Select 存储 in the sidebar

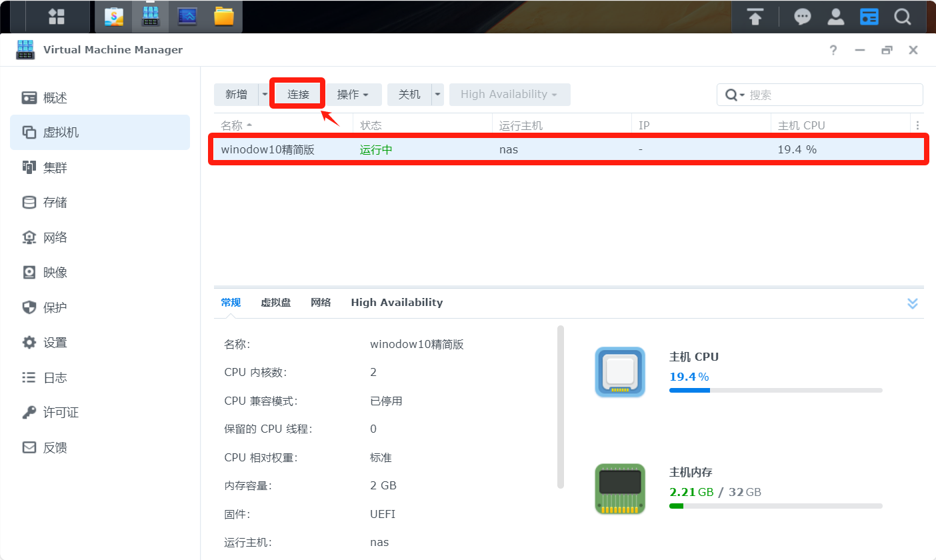[x=55, y=202]
